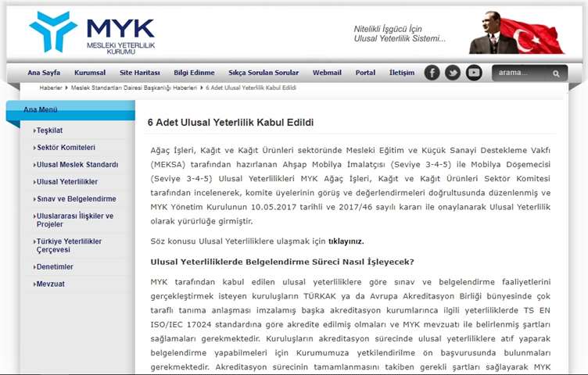Screen dimensions: 588x375
Task: Expand Uluslararası İlişkiler ve Projeler item
Action: (73, 220)
